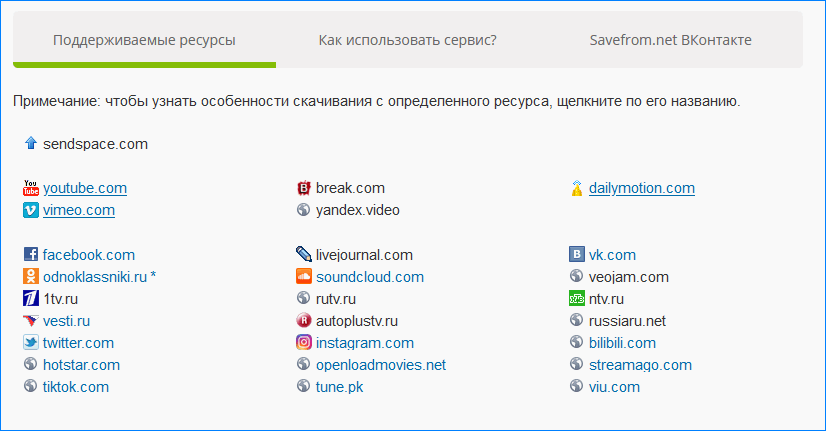Open the instagram.com link
Viewport: 826px width, 431px height.
pos(365,343)
